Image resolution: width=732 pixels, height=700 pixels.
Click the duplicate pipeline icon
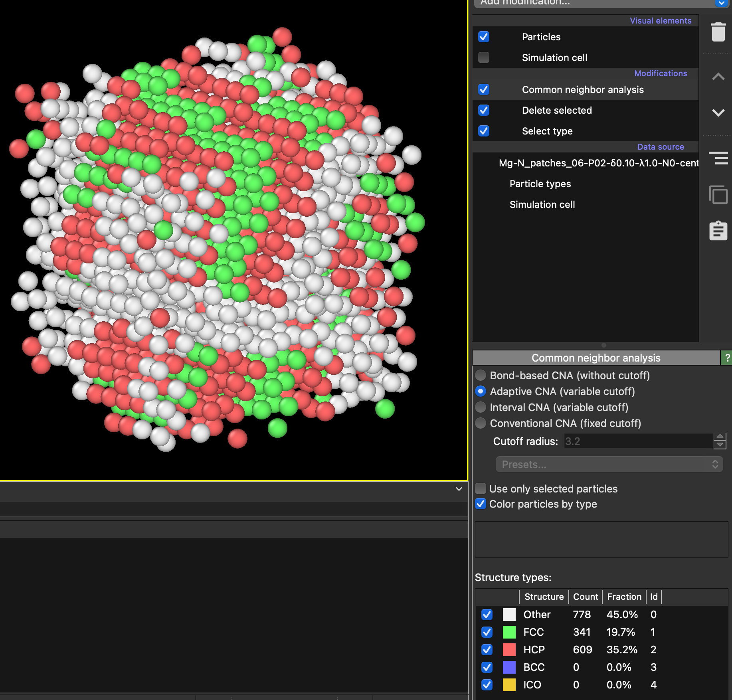[x=718, y=195]
